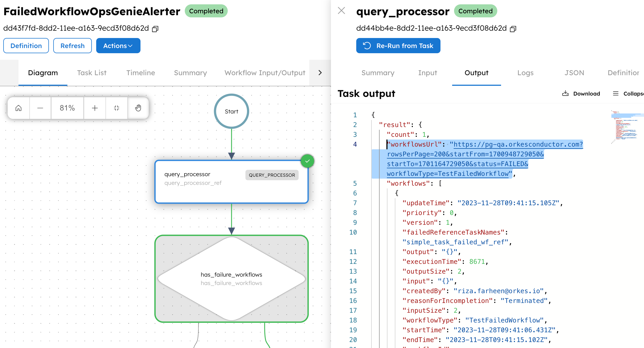
Task: Activate the pan hand tool
Action: pos(138,108)
